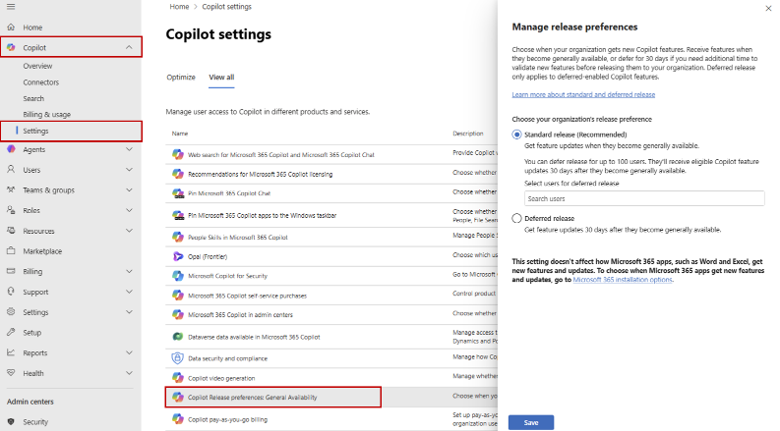Open Billing & usage under Copilot
Viewport: 780px width, 431px height.
click(47, 114)
